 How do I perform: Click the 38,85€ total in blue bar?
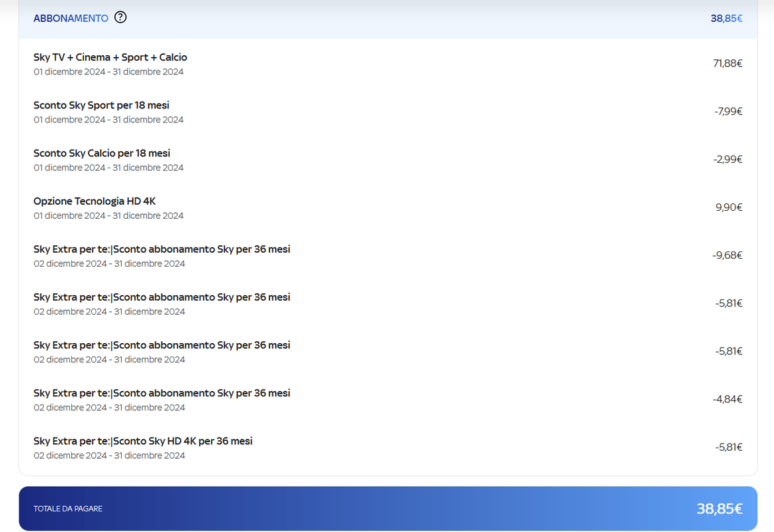[719, 508]
